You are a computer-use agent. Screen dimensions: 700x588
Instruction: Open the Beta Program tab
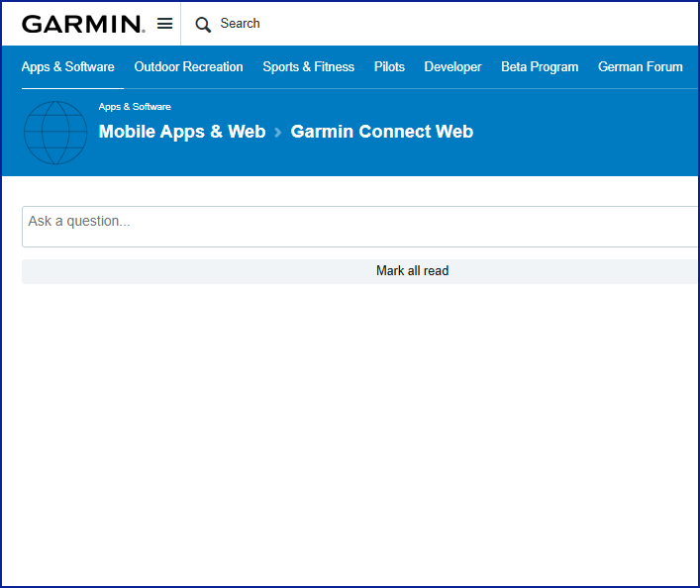point(540,67)
